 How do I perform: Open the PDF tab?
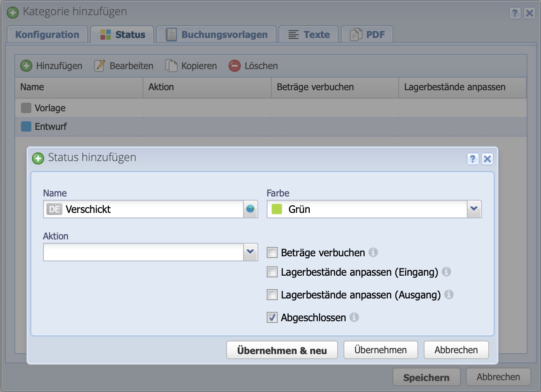(367, 34)
